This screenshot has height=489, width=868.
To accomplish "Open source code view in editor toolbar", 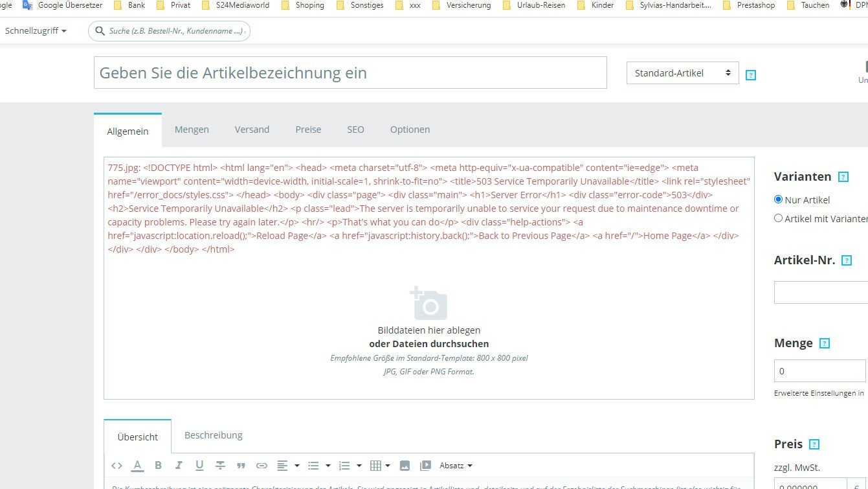I will pos(117,466).
